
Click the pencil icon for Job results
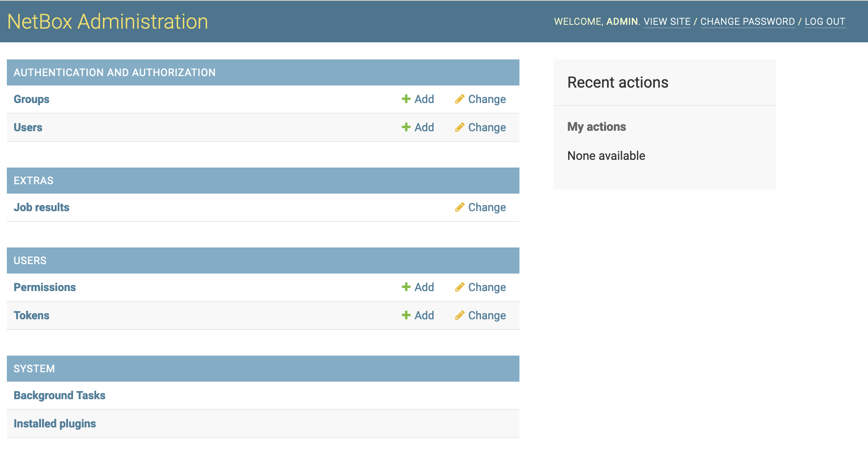(460, 207)
